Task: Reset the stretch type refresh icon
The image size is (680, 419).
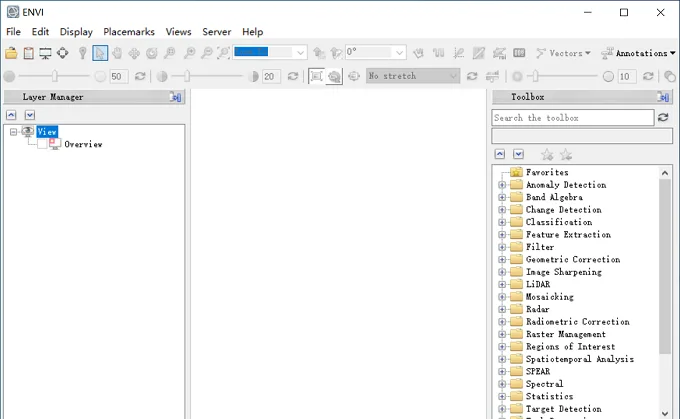Action: coord(472,76)
